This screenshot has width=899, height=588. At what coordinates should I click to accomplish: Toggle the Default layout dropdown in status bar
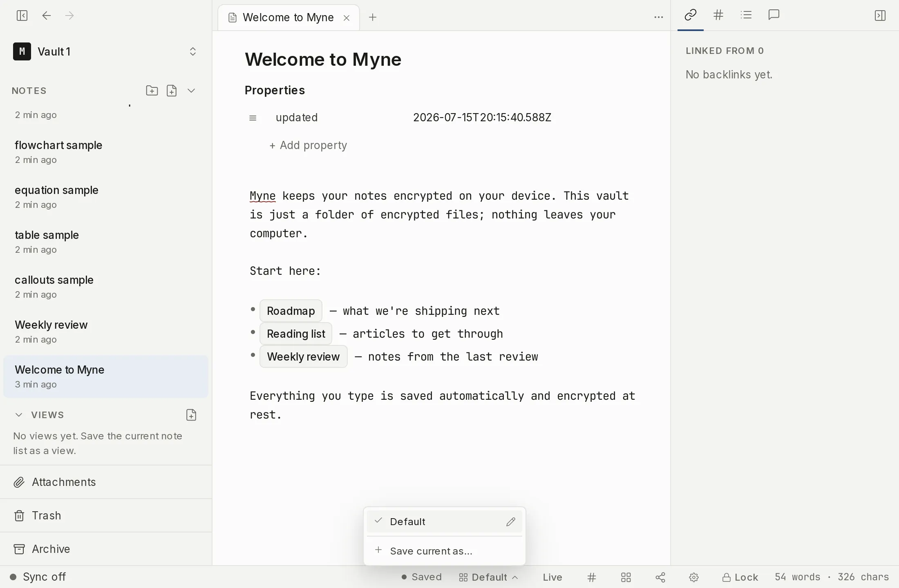click(488, 577)
